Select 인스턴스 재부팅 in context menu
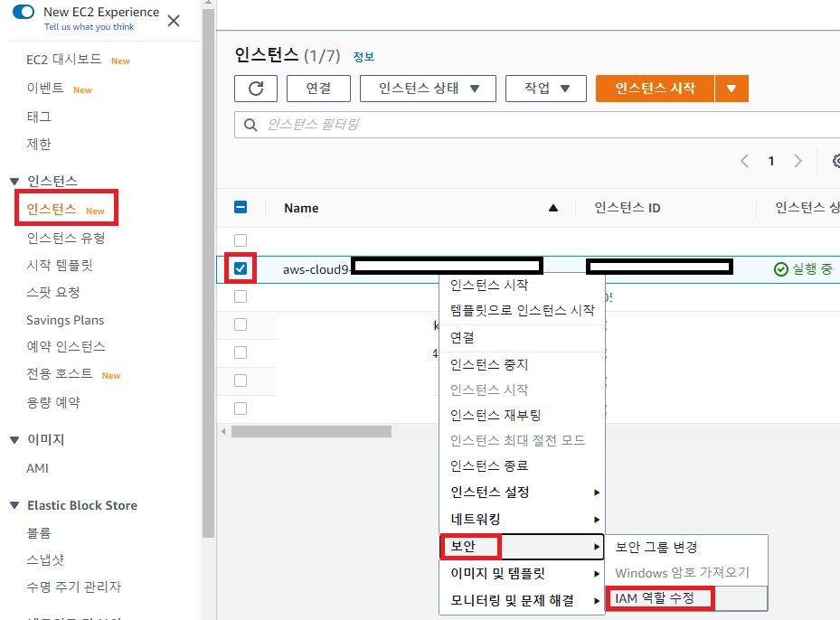Screen dimensions: 840x620 tap(523, 416)
